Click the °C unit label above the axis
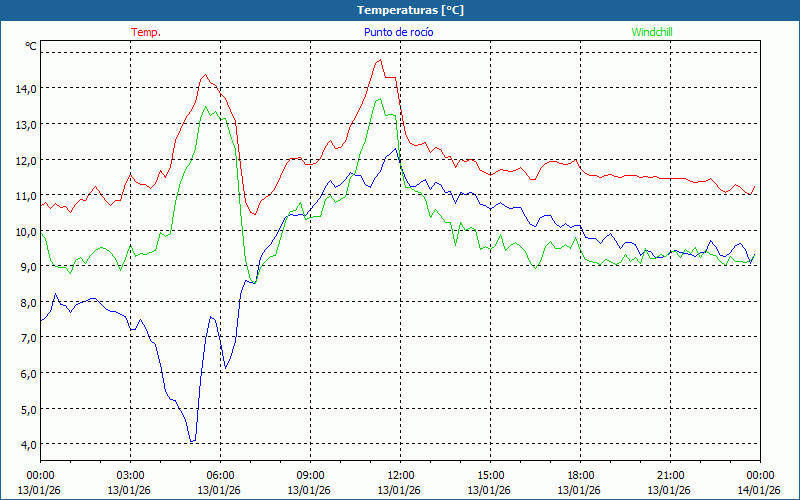 (31, 46)
